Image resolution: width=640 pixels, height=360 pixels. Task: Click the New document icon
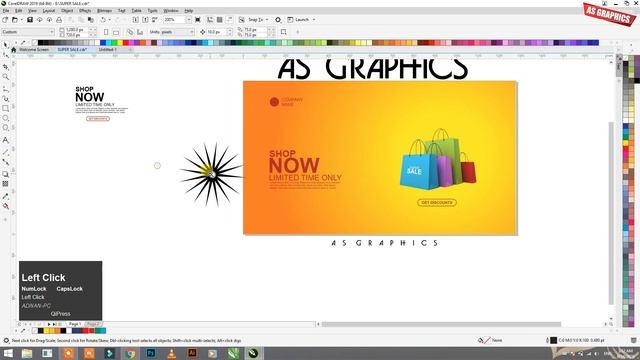(x=5, y=20)
